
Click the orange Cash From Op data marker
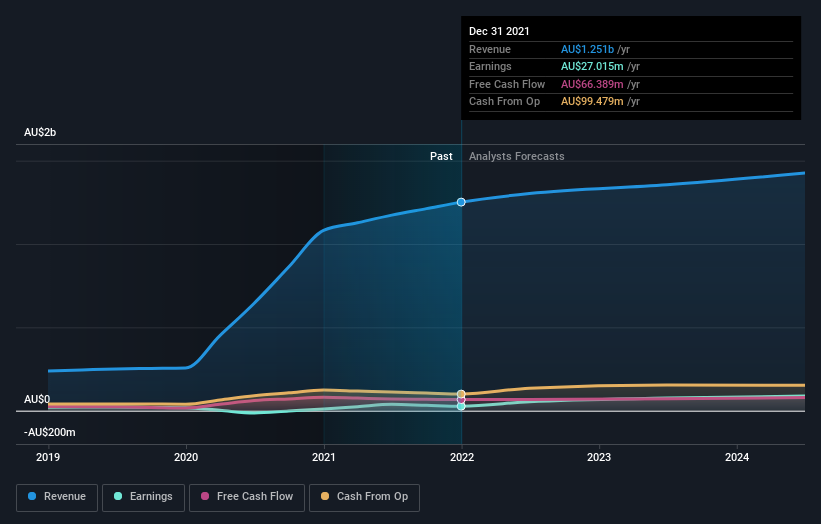461,394
